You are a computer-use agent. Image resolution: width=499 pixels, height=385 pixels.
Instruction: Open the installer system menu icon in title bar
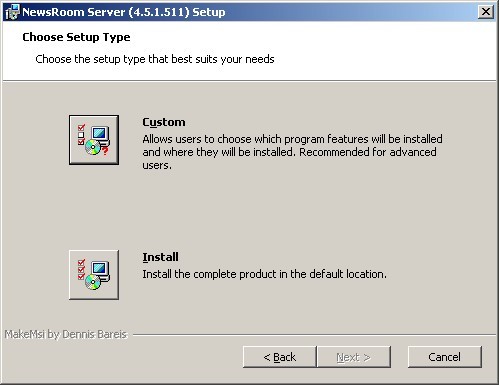point(12,12)
